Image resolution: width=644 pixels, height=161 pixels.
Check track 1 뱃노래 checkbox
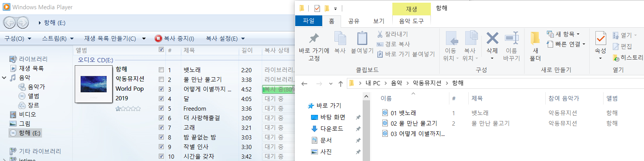[x=161, y=70]
